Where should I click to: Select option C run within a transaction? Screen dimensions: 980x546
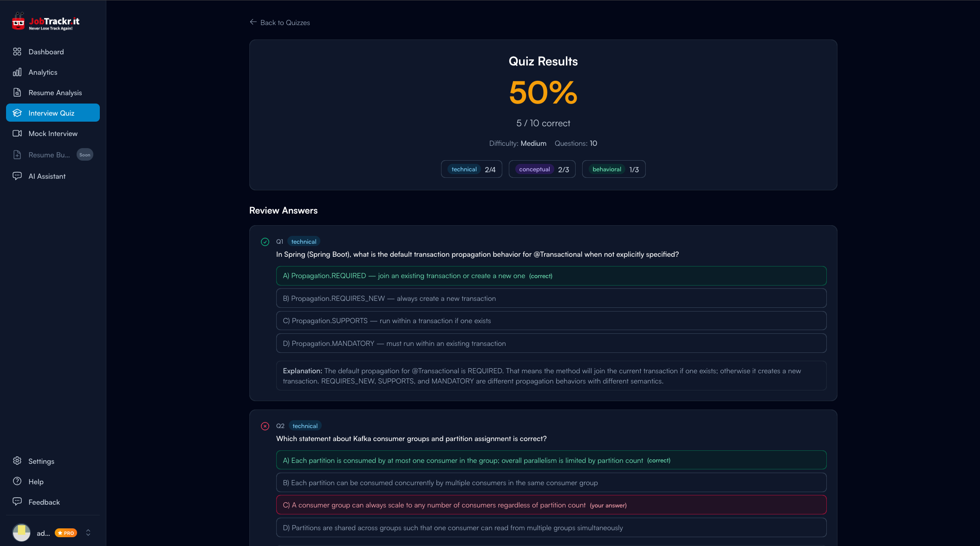(x=551, y=320)
